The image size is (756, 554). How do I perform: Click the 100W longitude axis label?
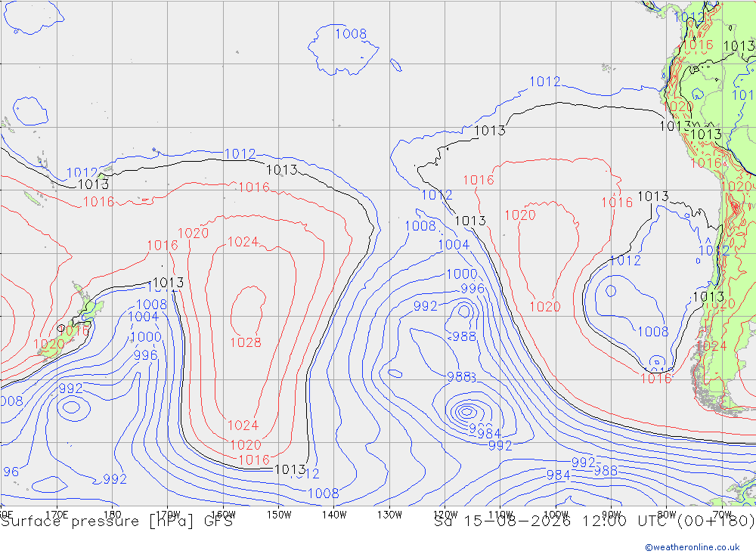pos(556,514)
